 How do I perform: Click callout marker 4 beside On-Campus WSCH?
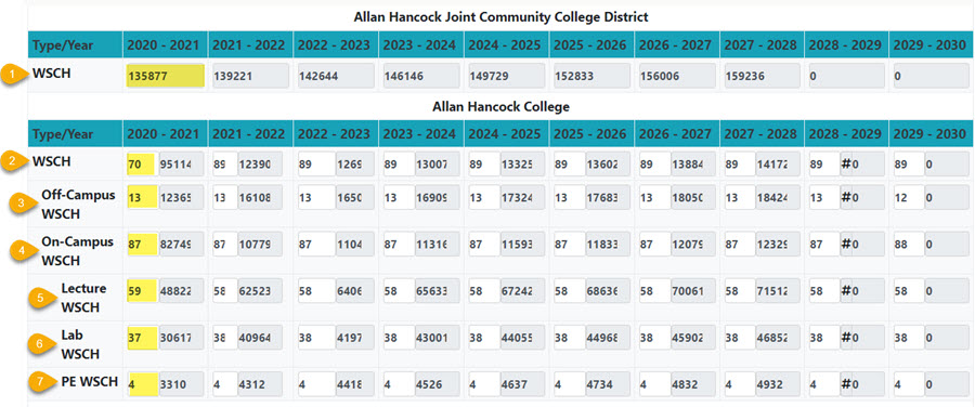click(20, 250)
